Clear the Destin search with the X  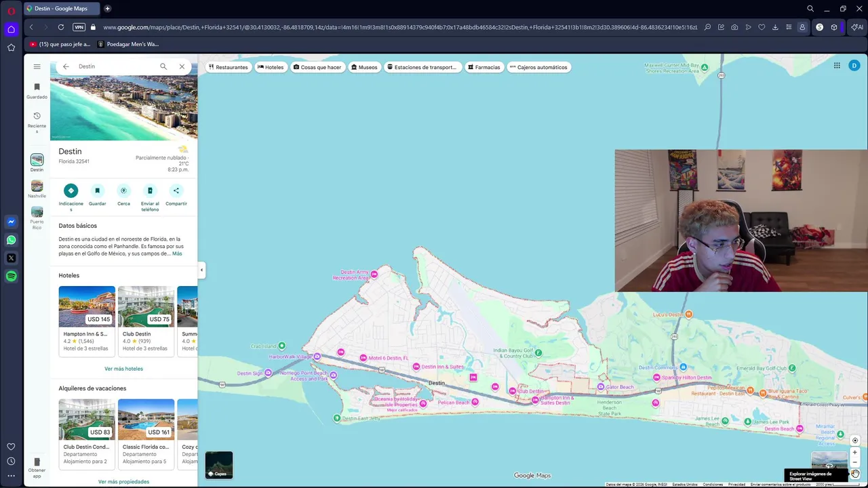click(182, 66)
